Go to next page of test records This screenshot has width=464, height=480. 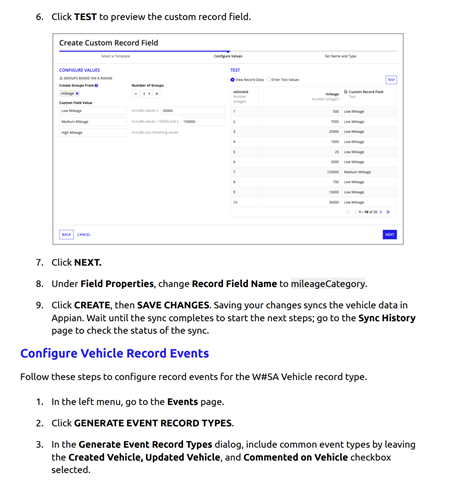(381, 212)
